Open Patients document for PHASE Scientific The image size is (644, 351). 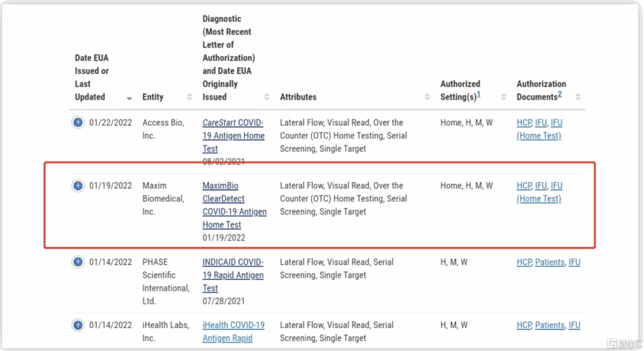(550, 262)
